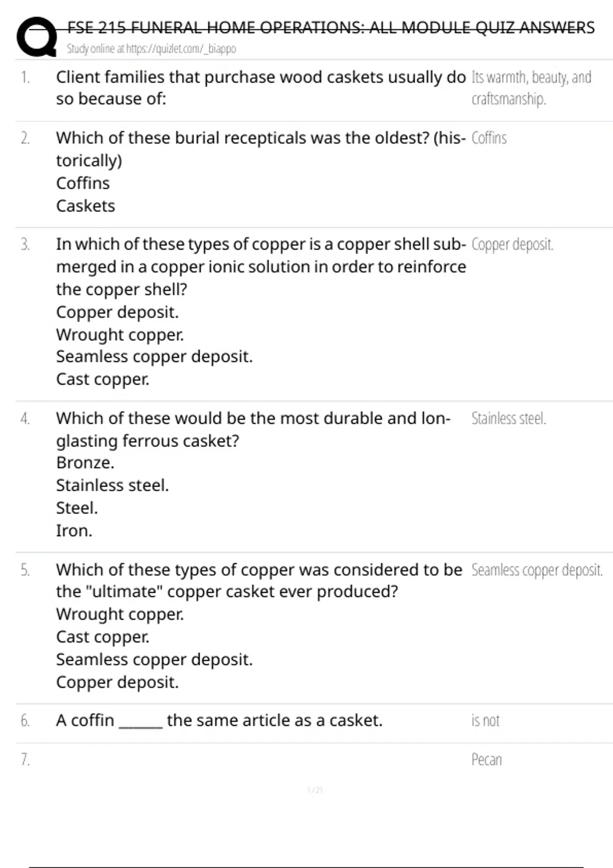Click the FSE 215 Funeral Home Operations title
This screenshot has width=613, height=868.
pyautogui.click(x=331, y=28)
